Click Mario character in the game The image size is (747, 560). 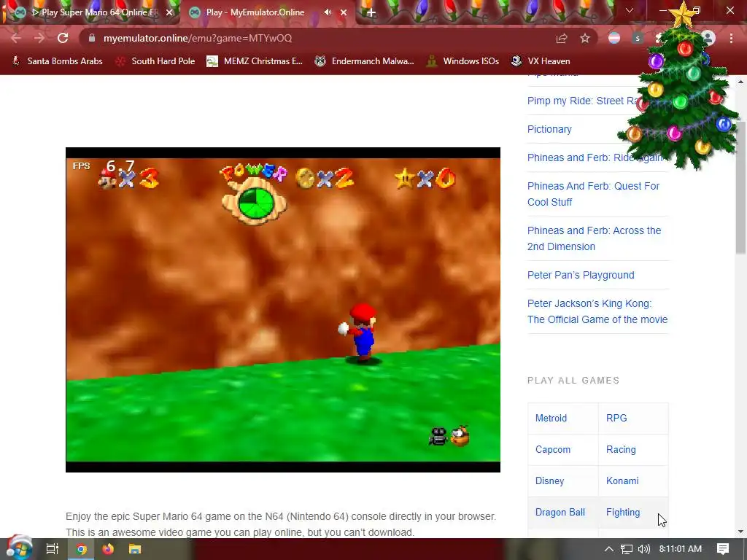click(x=360, y=332)
